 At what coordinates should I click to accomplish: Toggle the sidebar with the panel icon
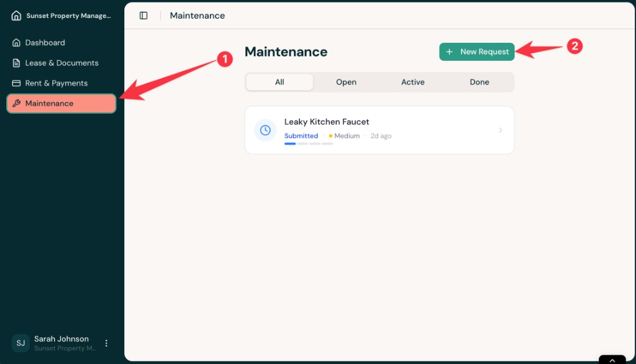coord(143,15)
